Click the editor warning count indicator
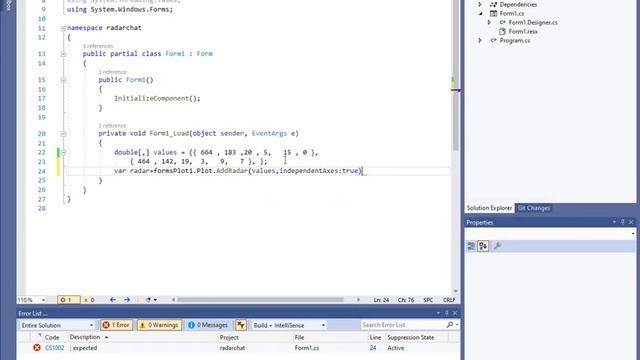 coord(89,300)
